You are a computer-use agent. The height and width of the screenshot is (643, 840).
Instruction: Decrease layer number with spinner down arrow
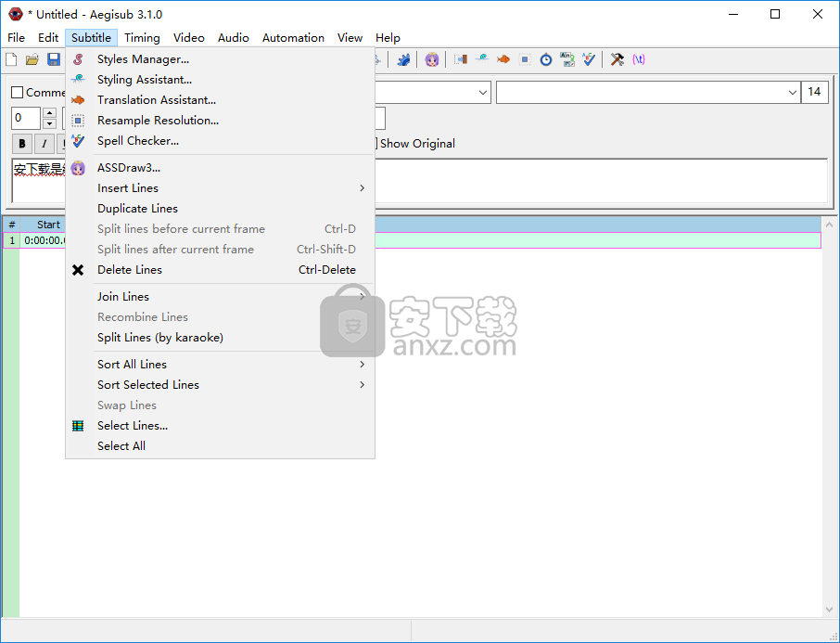49,124
